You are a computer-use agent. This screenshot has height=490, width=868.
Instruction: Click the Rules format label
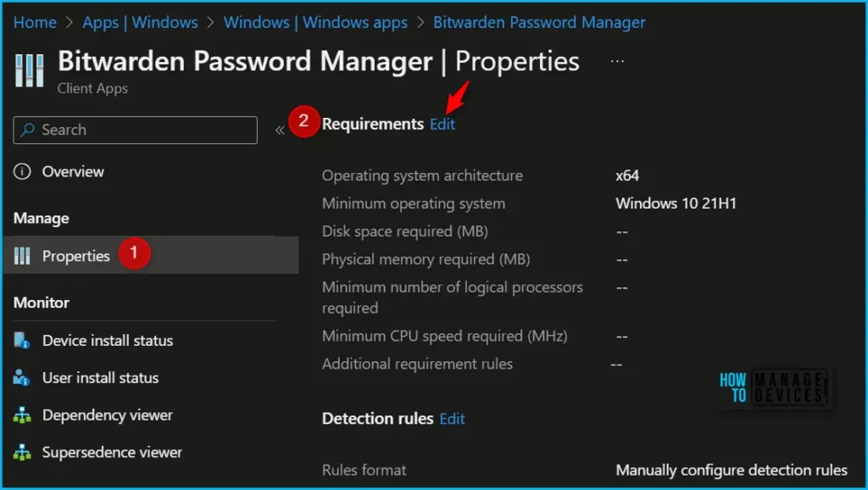(x=364, y=470)
